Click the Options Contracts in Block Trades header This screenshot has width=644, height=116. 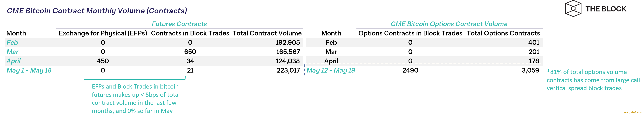[x=410, y=33]
